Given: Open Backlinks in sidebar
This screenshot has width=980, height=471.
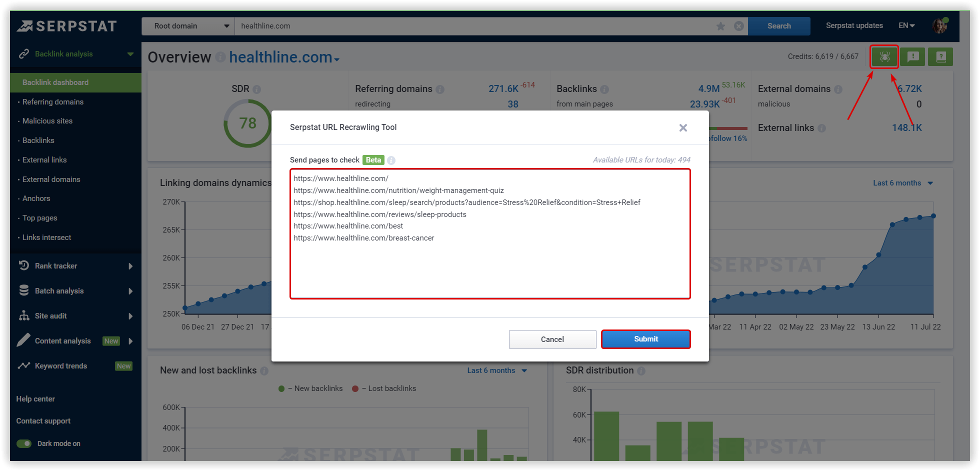Looking at the screenshot, I should tap(38, 140).
